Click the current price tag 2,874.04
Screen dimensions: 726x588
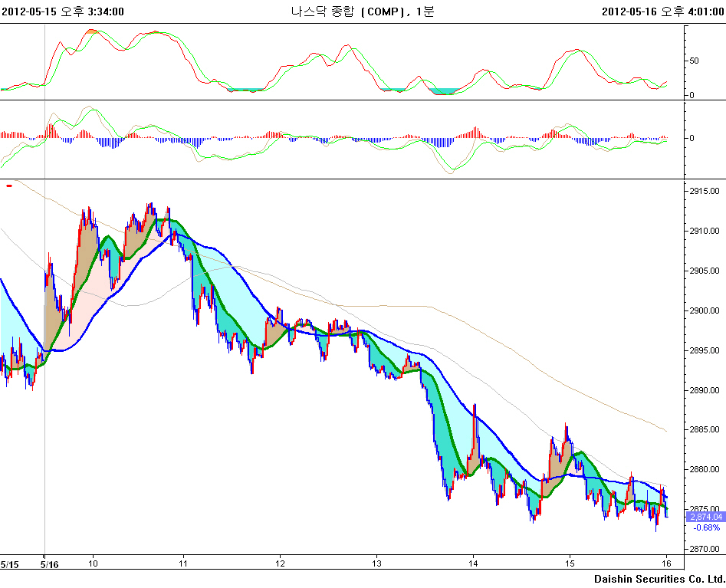(706, 517)
